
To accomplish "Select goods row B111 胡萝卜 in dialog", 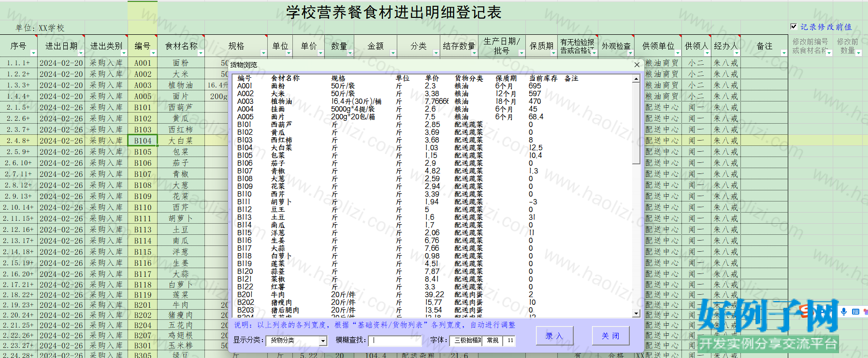I will (x=433, y=202).
